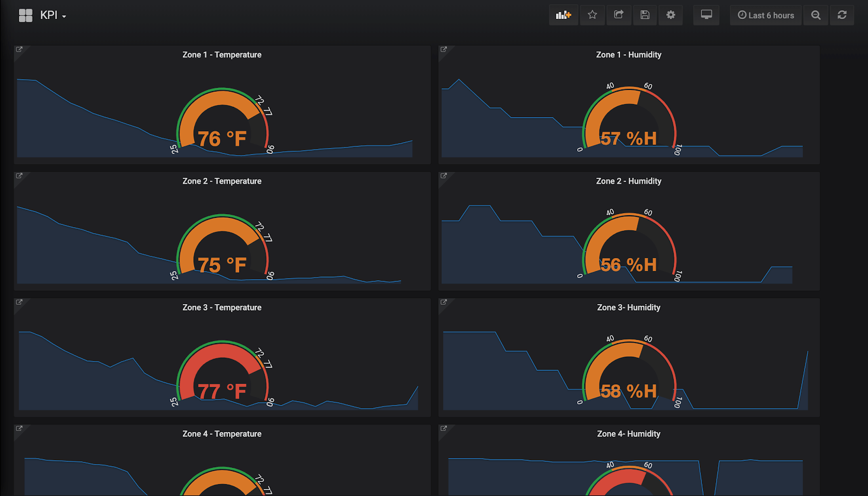Click the external link on Zone 4 - Humidity panel

444,428
